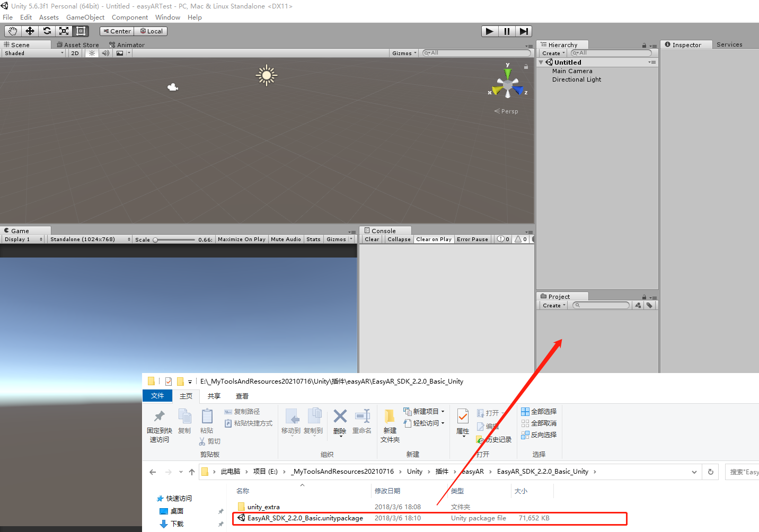Enable Mute Audio in the Game view
This screenshot has height=532, width=759.
pos(286,239)
